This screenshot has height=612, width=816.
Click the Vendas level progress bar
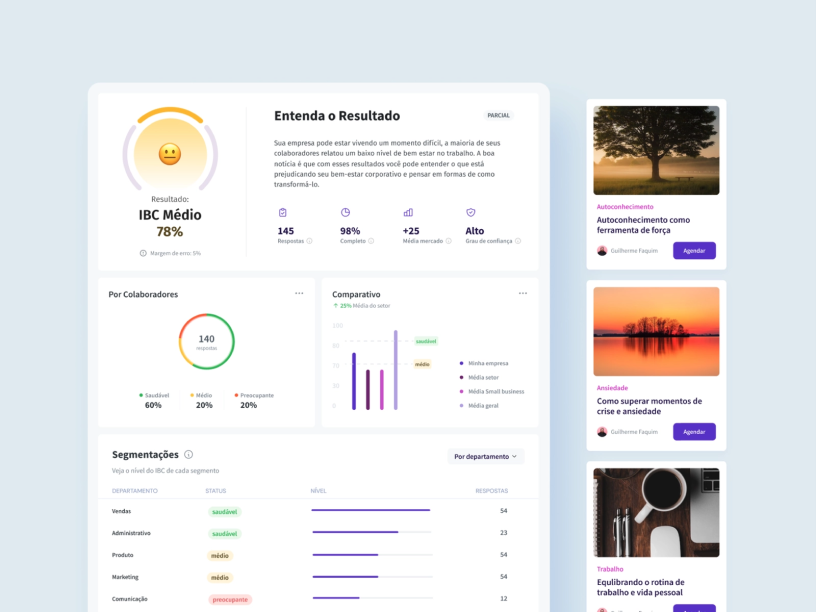pyautogui.click(x=372, y=510)
